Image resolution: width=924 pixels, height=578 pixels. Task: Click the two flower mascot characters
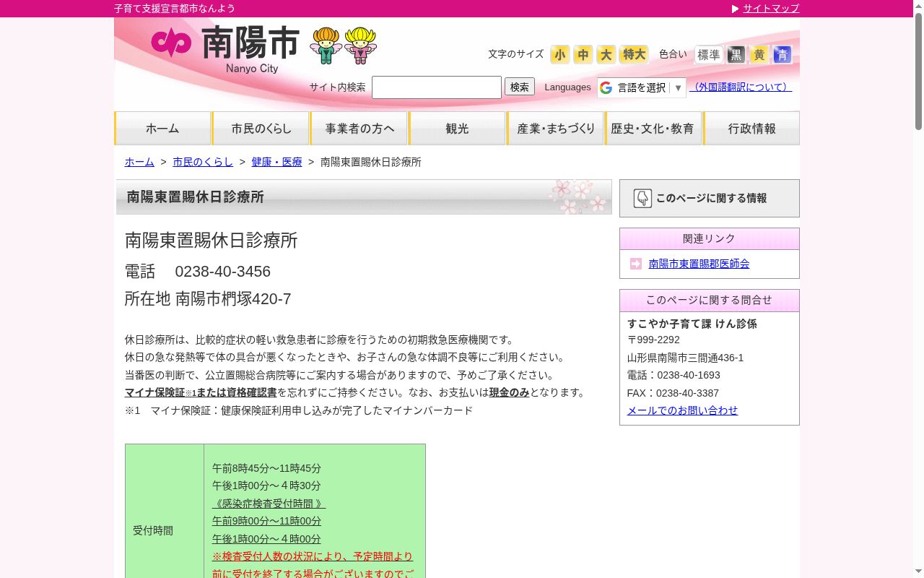(x=344, y=46)
